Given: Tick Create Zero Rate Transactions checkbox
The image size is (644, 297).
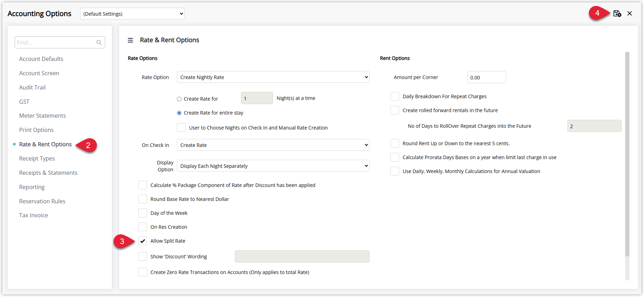Looking at the screenshot, I should pyautogui.click(x=142, y=272).
